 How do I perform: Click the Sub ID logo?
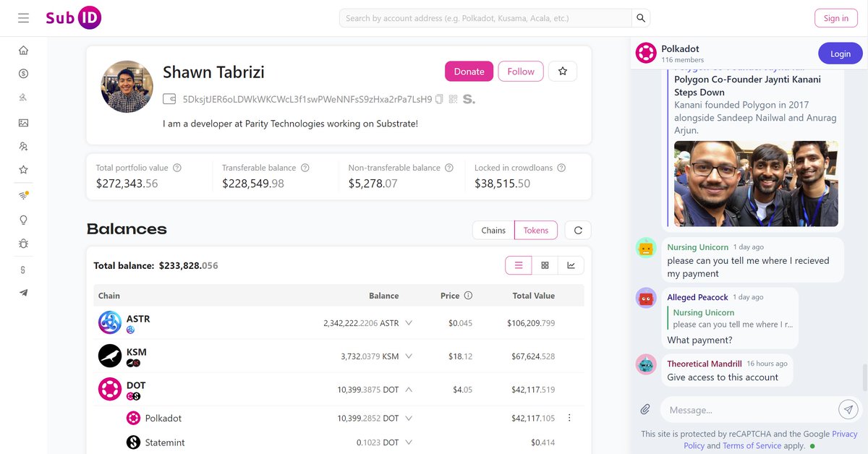pyautogui.click(x=73, y=18)
